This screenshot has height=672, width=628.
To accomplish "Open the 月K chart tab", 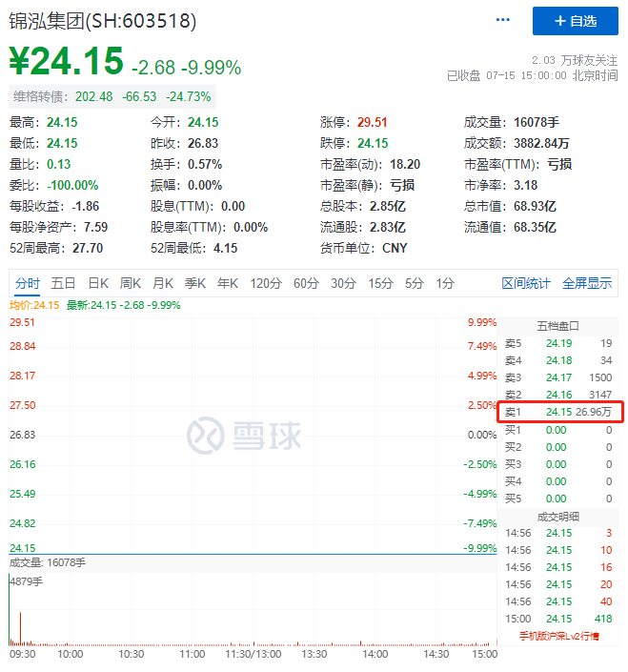I will 163,283.
